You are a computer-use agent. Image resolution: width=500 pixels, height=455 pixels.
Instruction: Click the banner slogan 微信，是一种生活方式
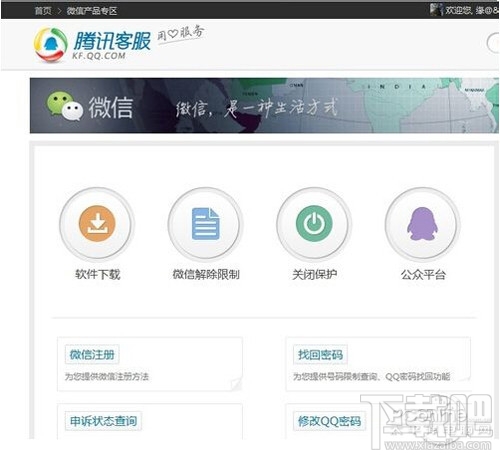(x=257, y=108)
